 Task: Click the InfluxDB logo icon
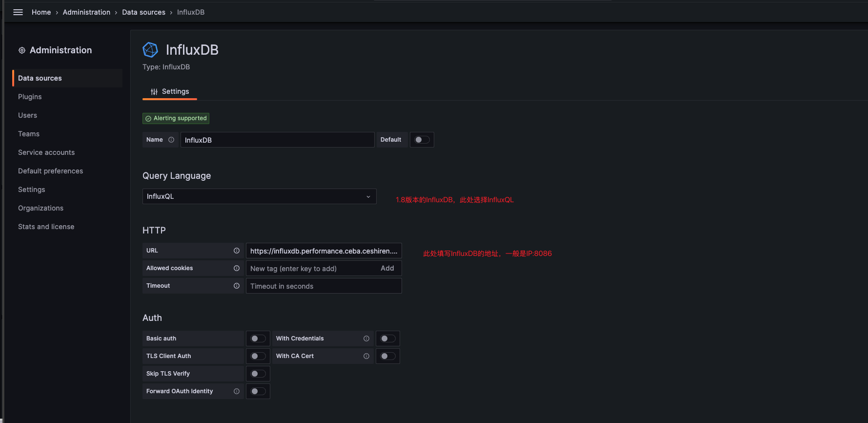(x=150, y=50)
